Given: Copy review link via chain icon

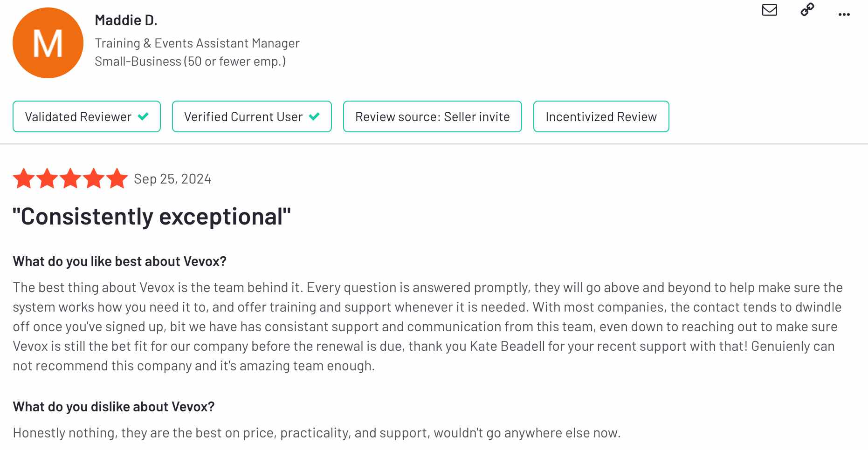Looking at the screenshot, I should coord(807,10).
